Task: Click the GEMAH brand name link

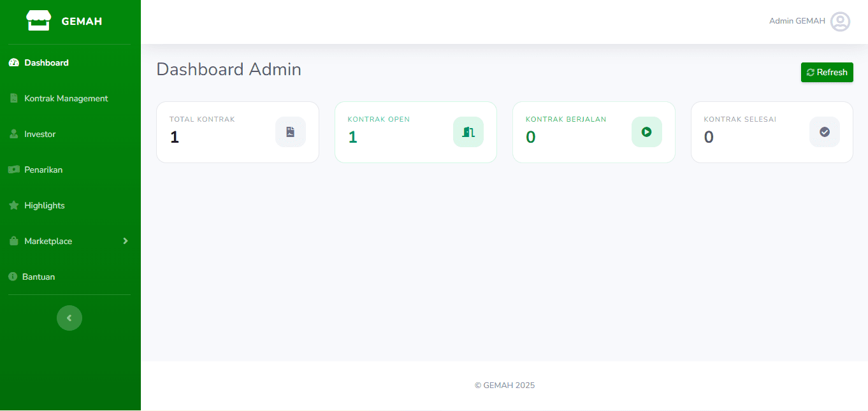Action: point(82,22)
